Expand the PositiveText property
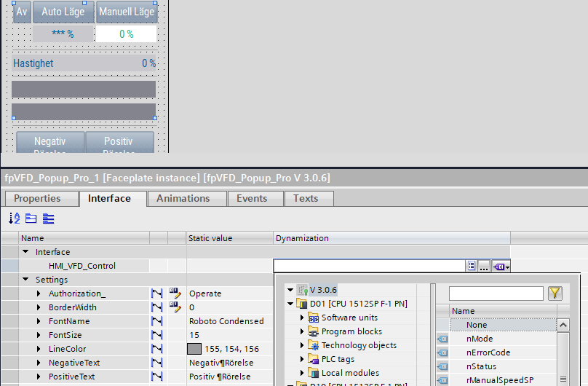Image resolution: width=588 pixels, height=386 pixels. click(x=39, y=377)
